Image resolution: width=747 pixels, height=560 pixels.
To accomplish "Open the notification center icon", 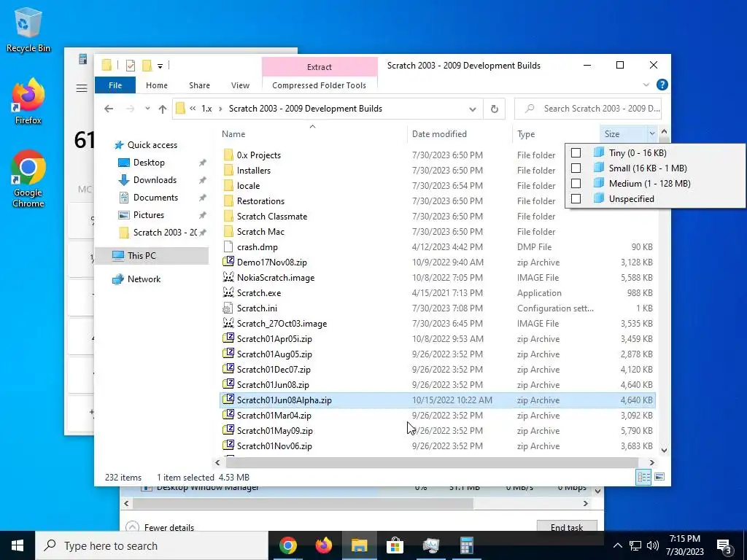I will [x=724, y=545].
